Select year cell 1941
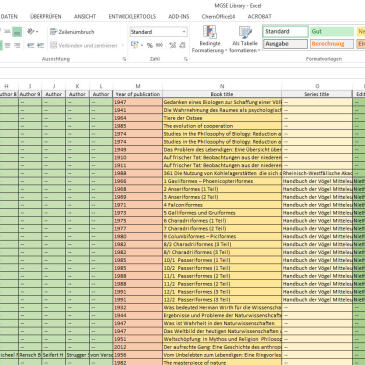This screenshot has width=365, height=365. pos(138,110)
